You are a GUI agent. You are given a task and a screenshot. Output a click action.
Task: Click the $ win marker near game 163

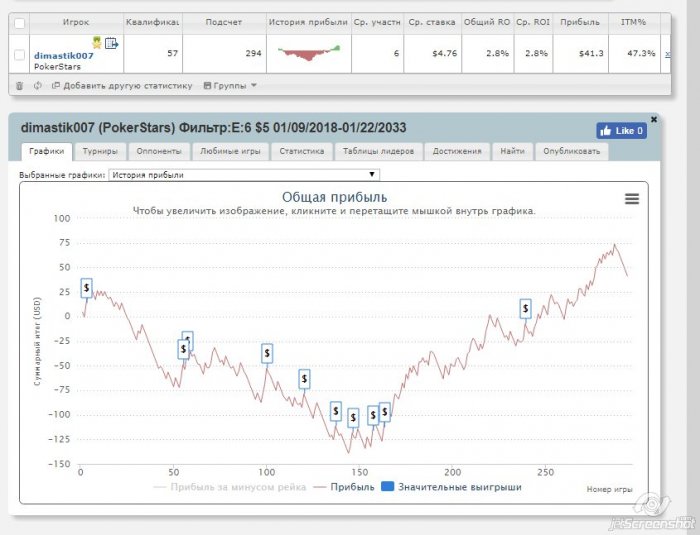(x=385, y=412)
